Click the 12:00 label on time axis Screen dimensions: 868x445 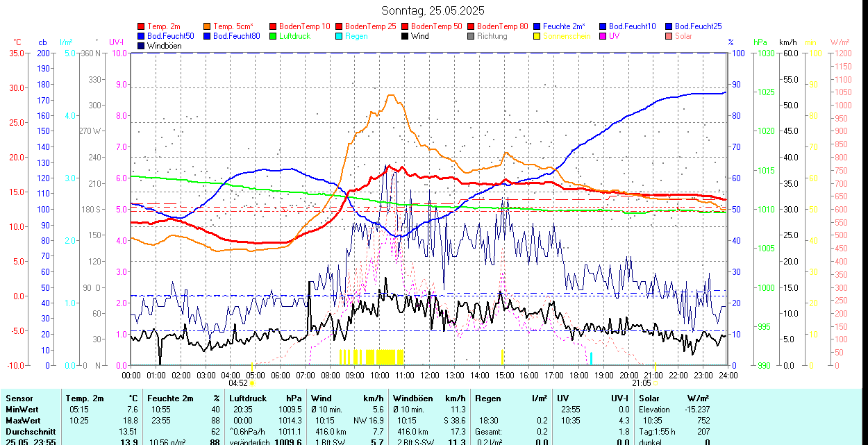coord(430,375)
